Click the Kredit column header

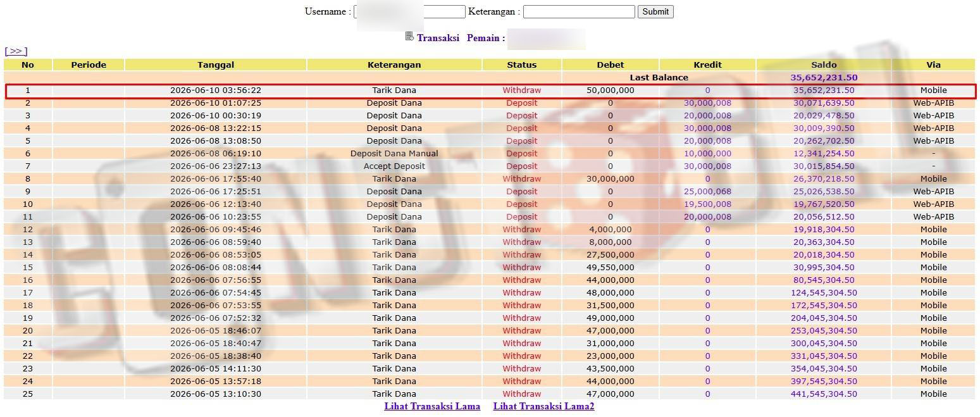click(x=707, y=65)
